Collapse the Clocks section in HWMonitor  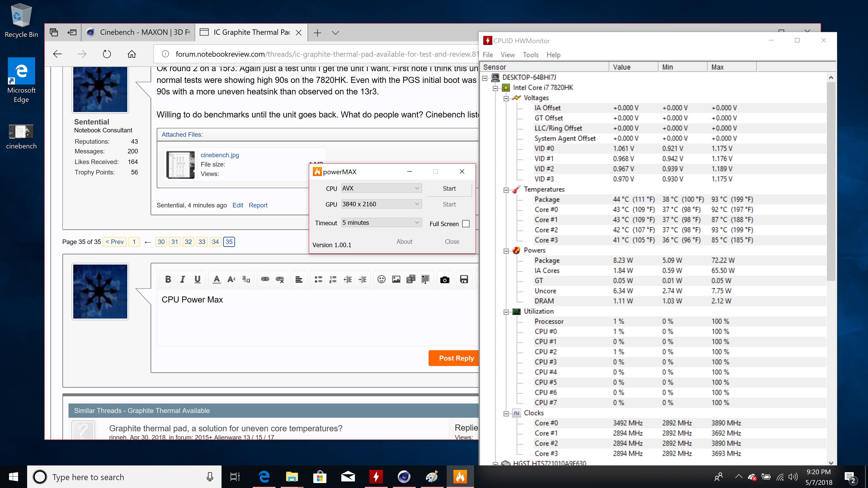506,414
